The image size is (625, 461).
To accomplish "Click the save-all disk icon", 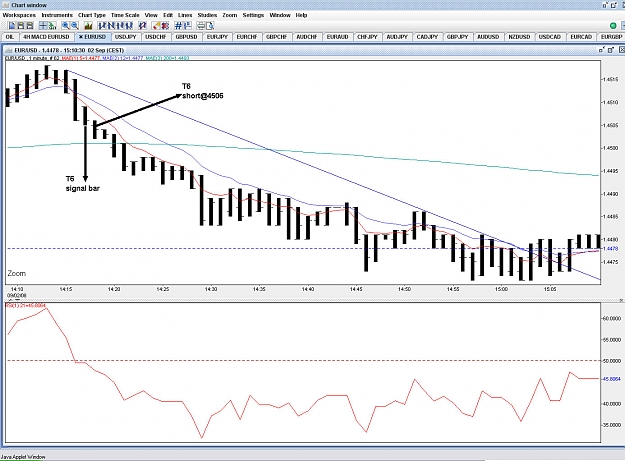I will click(30, 26).
